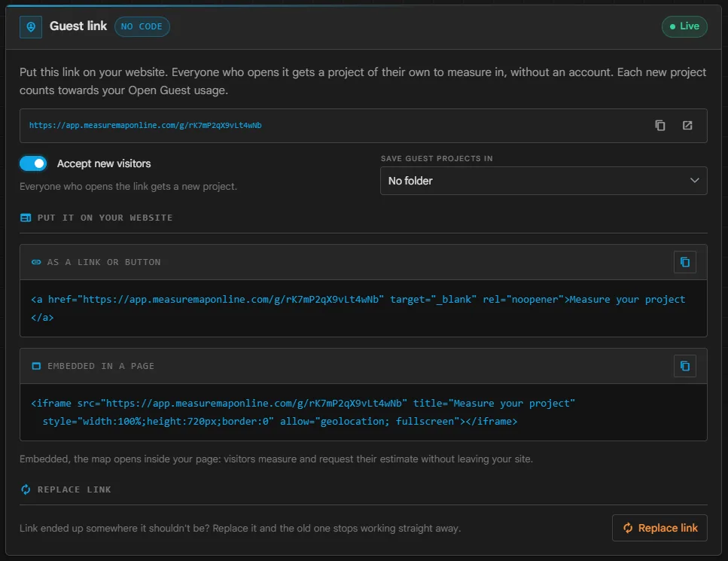Image resolution: width=728 pixels, height=561 pixels.
Task: Click the Guest link heading
Action: [x=78, y=26]
